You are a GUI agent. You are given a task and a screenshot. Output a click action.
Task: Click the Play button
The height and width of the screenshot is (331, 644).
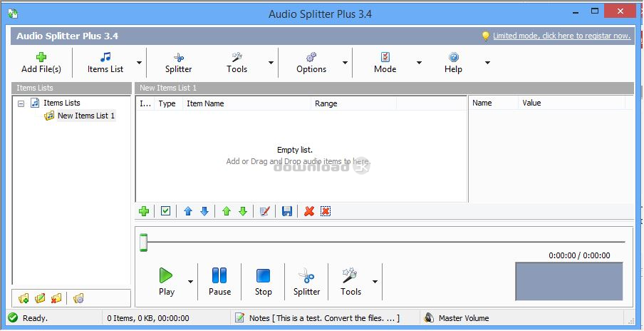pyautogui.click(x=166, y=282)
